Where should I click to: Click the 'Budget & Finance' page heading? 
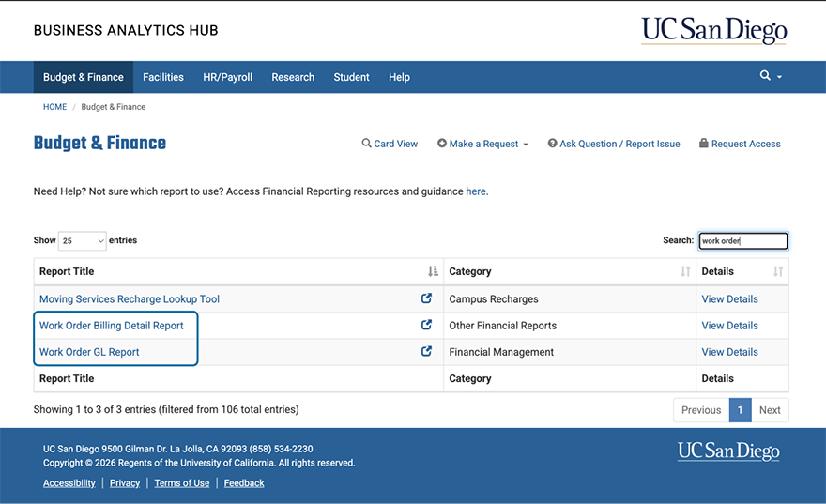coord(99,143)
